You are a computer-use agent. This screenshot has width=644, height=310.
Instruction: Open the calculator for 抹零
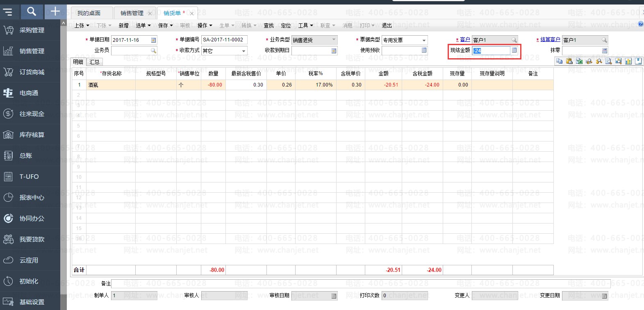click(x=604, y=50)
